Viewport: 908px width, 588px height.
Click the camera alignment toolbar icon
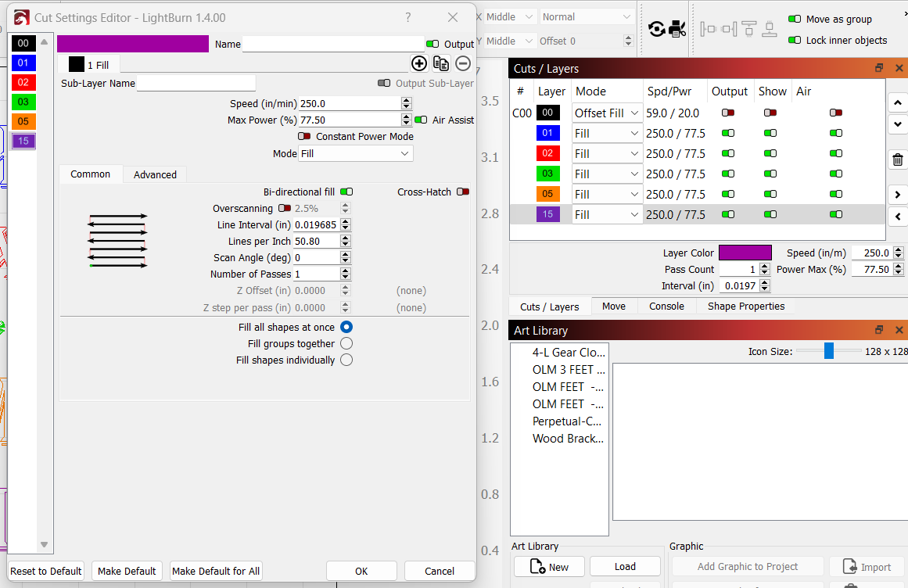[x=677, y=28]
